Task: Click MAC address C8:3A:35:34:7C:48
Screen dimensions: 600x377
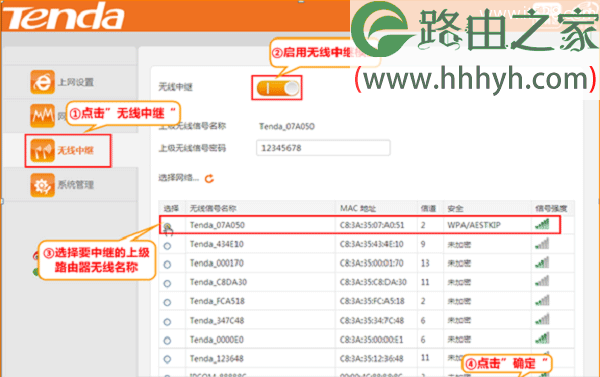Action: [x=372, y=320]
